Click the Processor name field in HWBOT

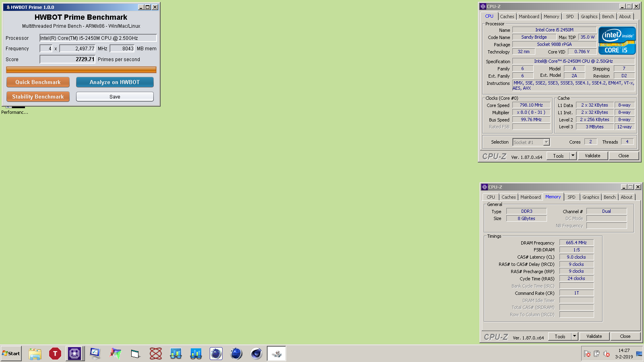pos(98,38)
